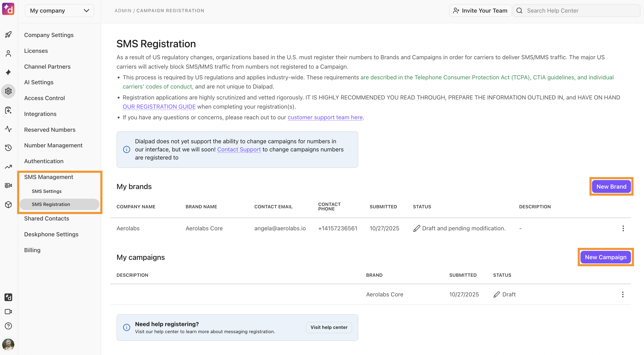Click the Invite Your Team button
644x355 pixels.
(x=480, y=10)
